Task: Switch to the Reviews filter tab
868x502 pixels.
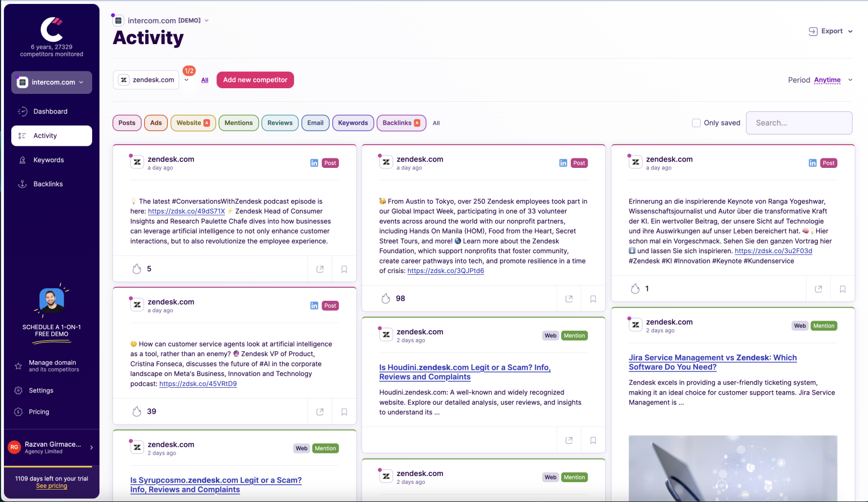Action: pyautogui.click(x=280, y=123)
